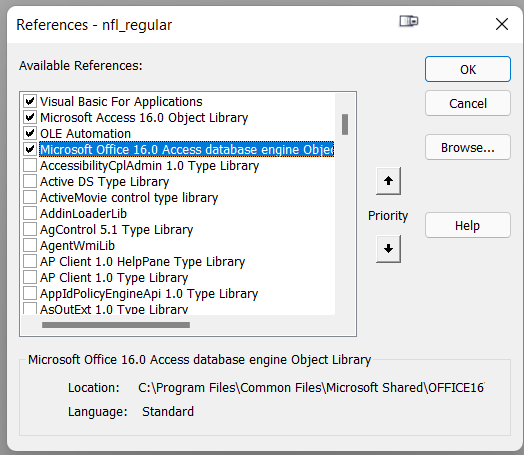The height and width of the screenshot is (455, 524).
Task: Select 'Microsoft Access 16.0 Object Library' row
Action: 144,118
